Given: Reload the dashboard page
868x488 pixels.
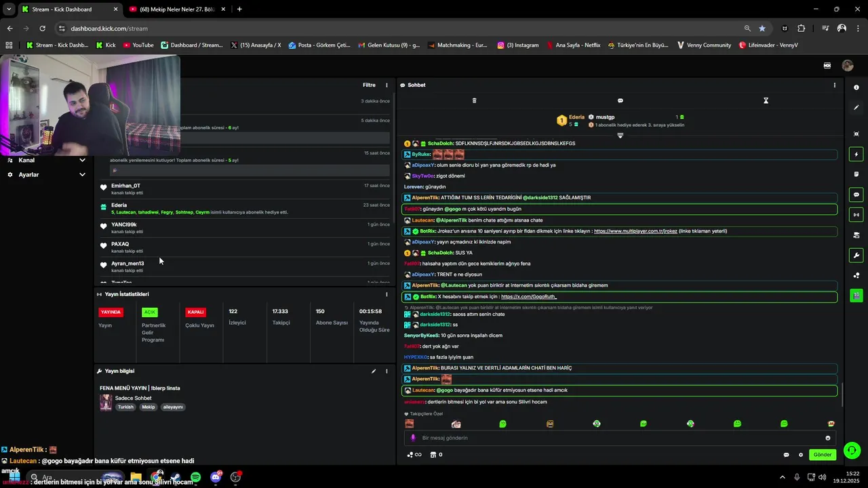Looking at the screenshot, I should tap(42, 28).
